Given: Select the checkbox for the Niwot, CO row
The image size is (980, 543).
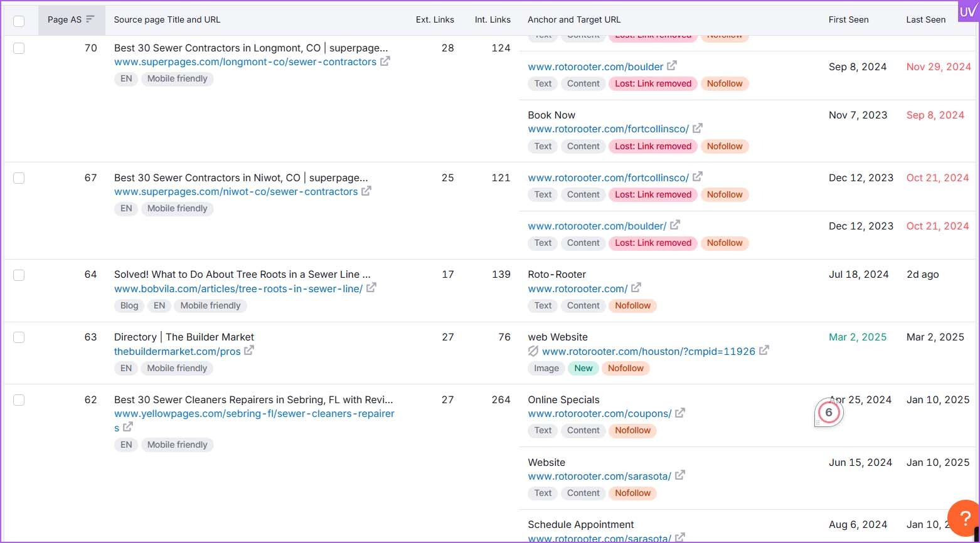Looking at the screenshot, I should click(x=19, y=178).
